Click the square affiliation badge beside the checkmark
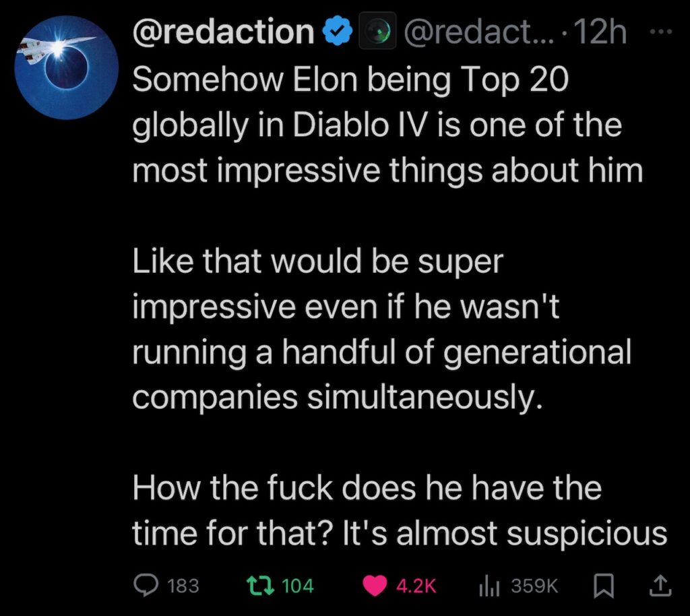The width and height of the screenshot is (690, 616). tap(377, 34)
